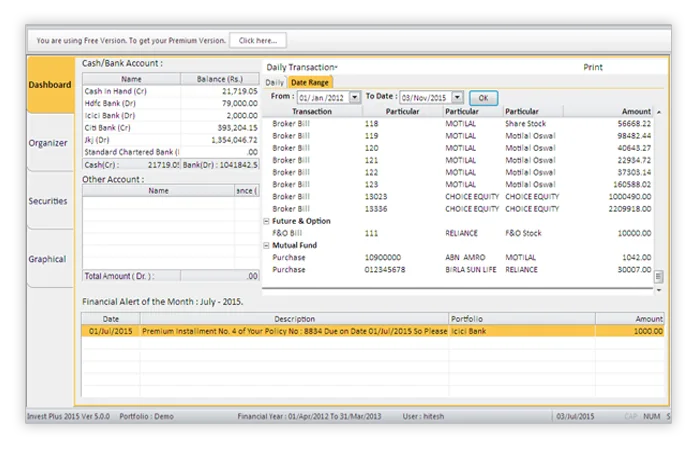Open the To Date dropdown arrow

[457, 97]
